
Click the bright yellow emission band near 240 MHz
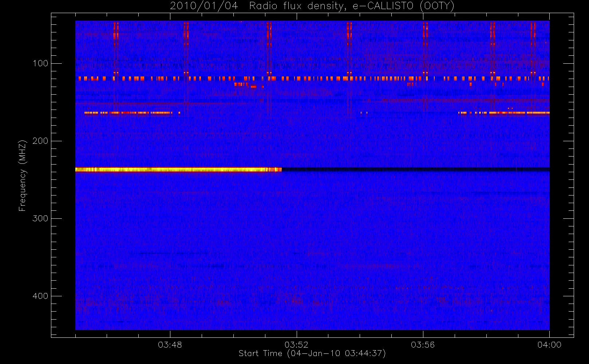tap(178, 170)
